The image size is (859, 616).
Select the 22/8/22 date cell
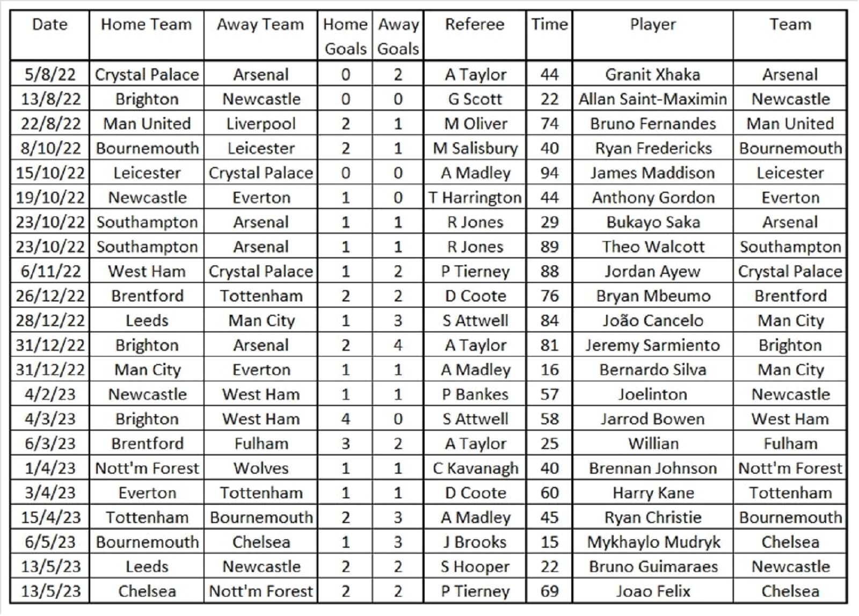[50, 124]
